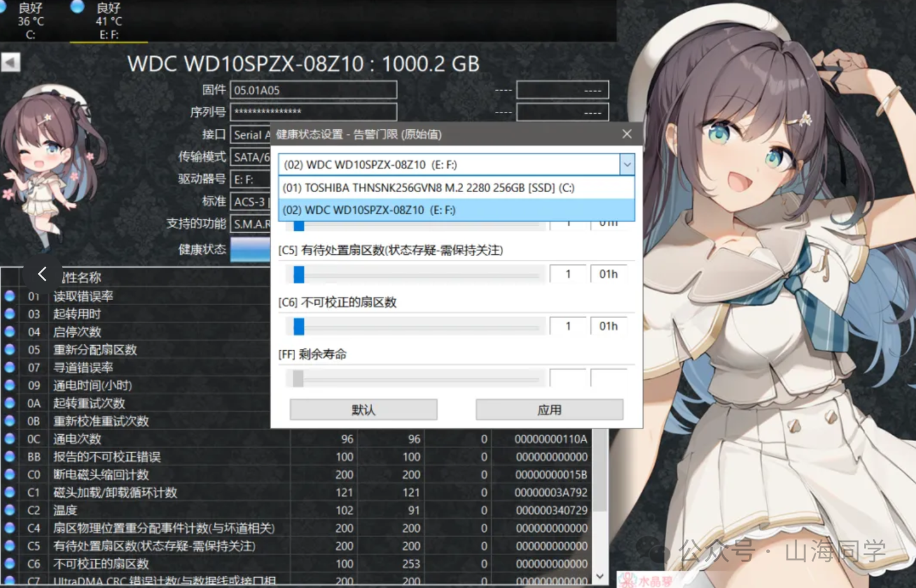The height and width of the screenshot is (588, 916).
Task: Choose WDC WD10SPZX-08Z10 E: F: list entry
Action: coord(456,210)
